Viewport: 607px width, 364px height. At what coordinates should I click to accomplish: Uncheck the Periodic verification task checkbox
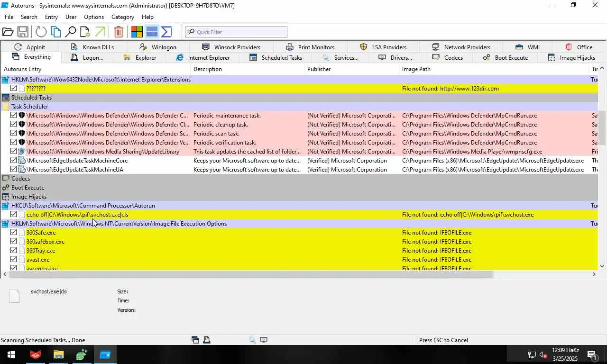[x=13, y=142]
